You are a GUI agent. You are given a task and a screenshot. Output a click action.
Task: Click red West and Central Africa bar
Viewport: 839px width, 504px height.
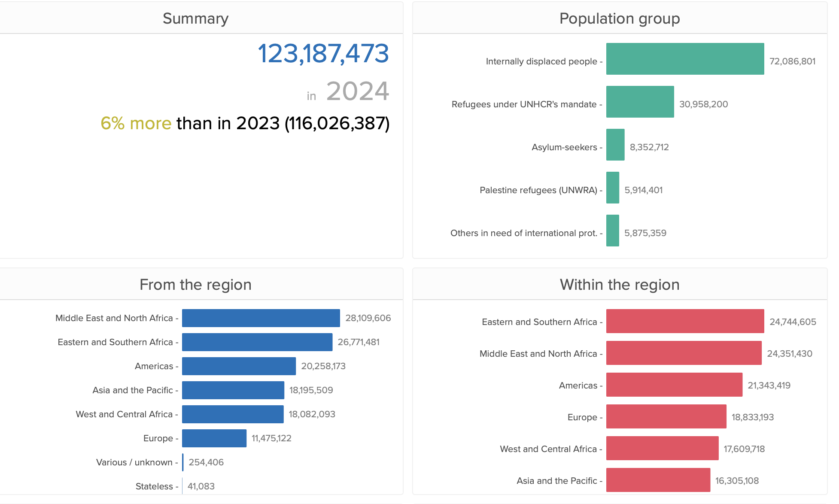tap(662, 448)
